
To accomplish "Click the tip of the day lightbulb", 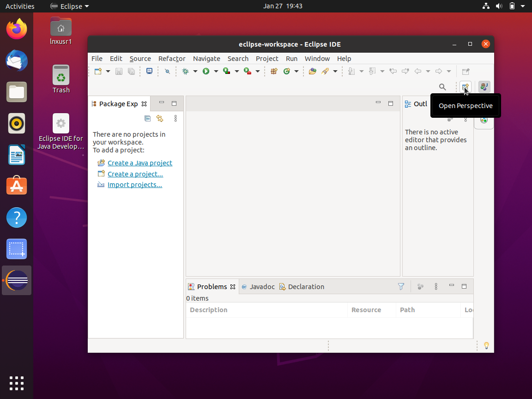I will 486,345.
